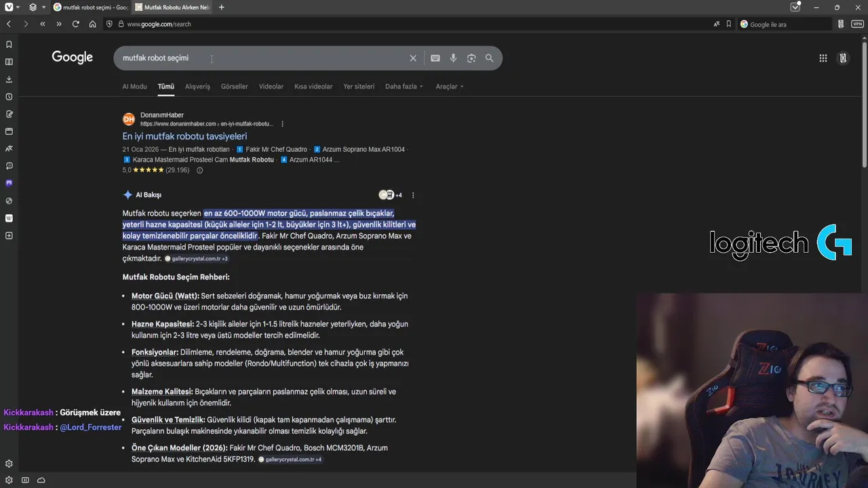Switch to the Görseller tab
The height and width of the screenshot is (488, 868).
click(x=235, y=87)
